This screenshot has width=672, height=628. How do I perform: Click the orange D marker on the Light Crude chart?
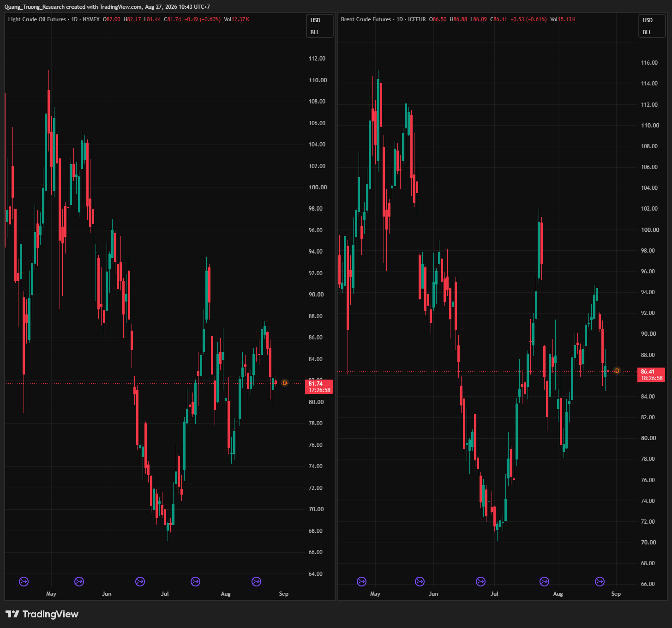[x=285, y=383]
